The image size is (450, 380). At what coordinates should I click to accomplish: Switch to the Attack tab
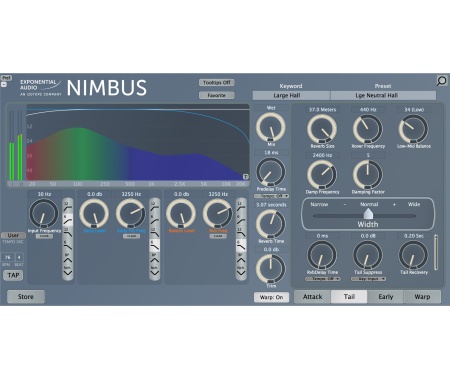312,297
